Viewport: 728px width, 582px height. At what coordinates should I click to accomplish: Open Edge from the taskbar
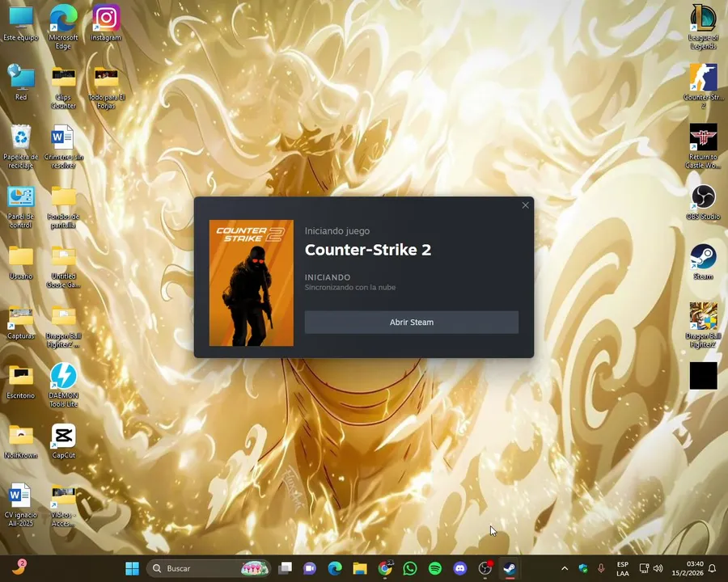pos(335,568)
